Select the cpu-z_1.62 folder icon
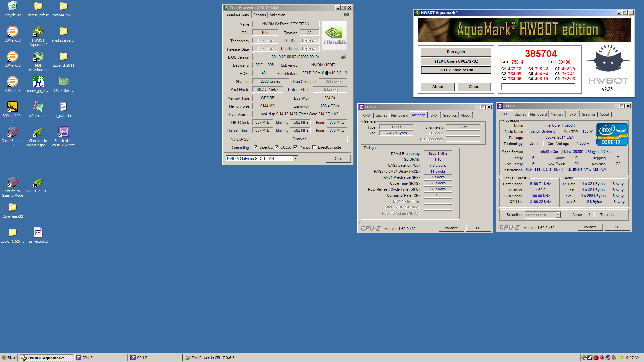 [x=12, y=235]
